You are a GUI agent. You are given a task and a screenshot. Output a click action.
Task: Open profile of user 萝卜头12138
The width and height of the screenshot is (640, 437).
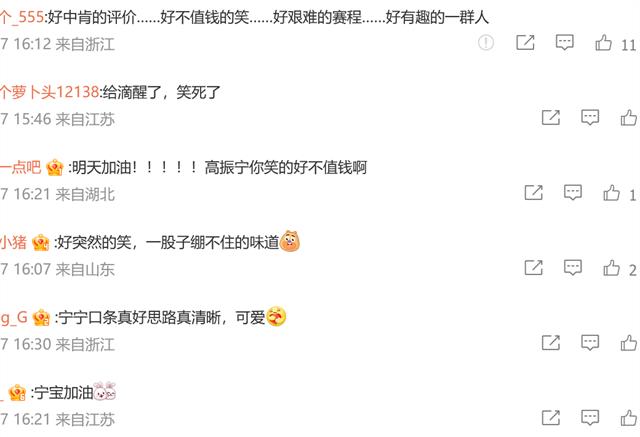49,92
